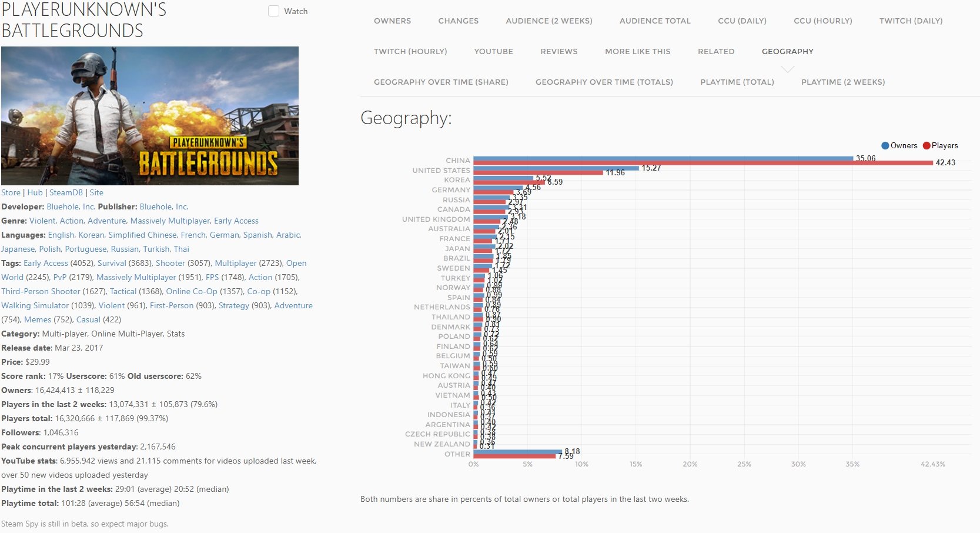Click the 'UNITED STATES' country label
The width and height of the screenshot is (980, 533).
pos(441,171)
